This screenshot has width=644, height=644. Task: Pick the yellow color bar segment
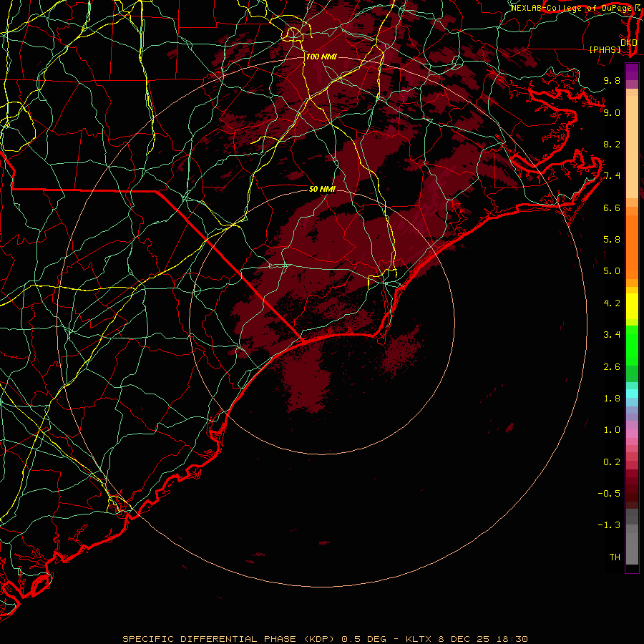(632, 306)
